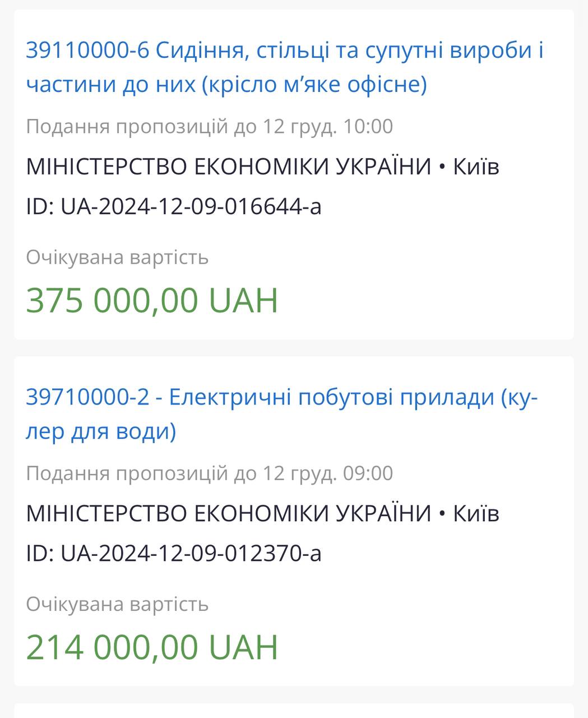Image resolution: width=588 pixels, height=718 pixels.
Task: Click the "12 груд. 09:00" deadline
Action: tap(328, 473)
